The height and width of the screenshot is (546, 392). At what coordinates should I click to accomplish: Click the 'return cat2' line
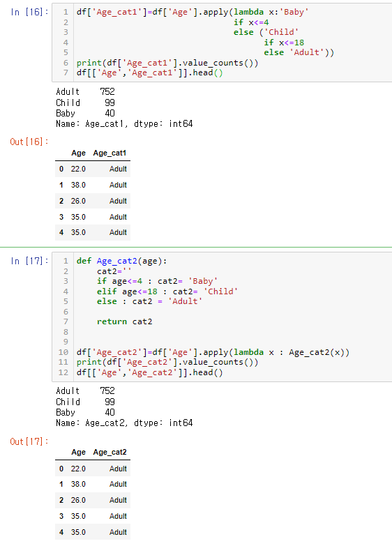click(x=124, y=321)
